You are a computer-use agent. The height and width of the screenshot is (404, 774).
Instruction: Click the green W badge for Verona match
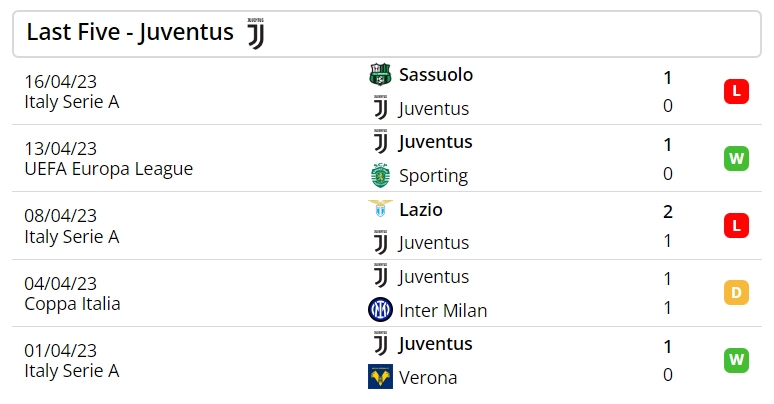tap(736, 360)
